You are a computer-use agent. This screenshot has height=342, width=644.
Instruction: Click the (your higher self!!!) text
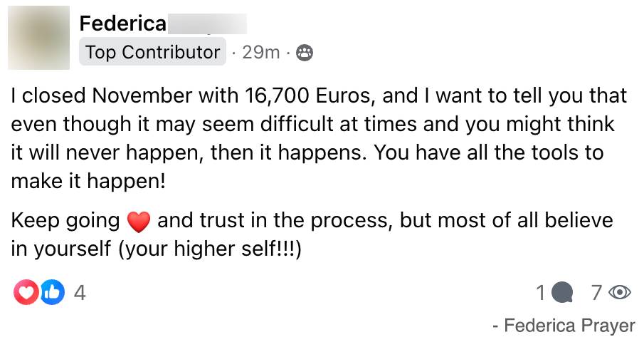tap(210, 249)
